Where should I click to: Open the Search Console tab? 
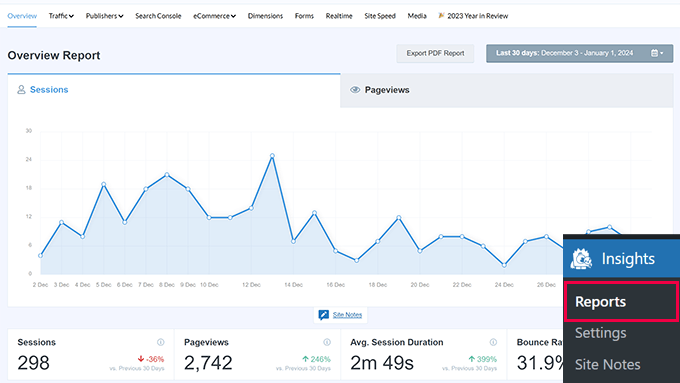[x=158, y=16]
